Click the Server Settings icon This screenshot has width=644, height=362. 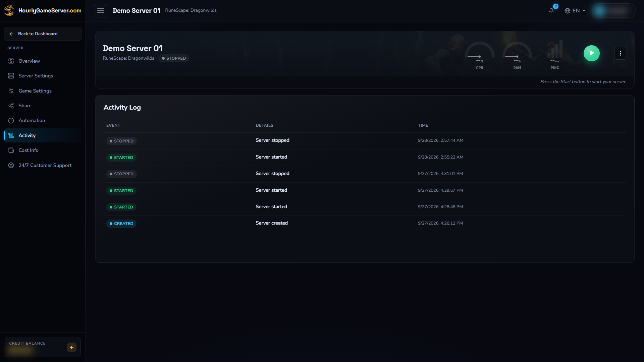[11, 76]
